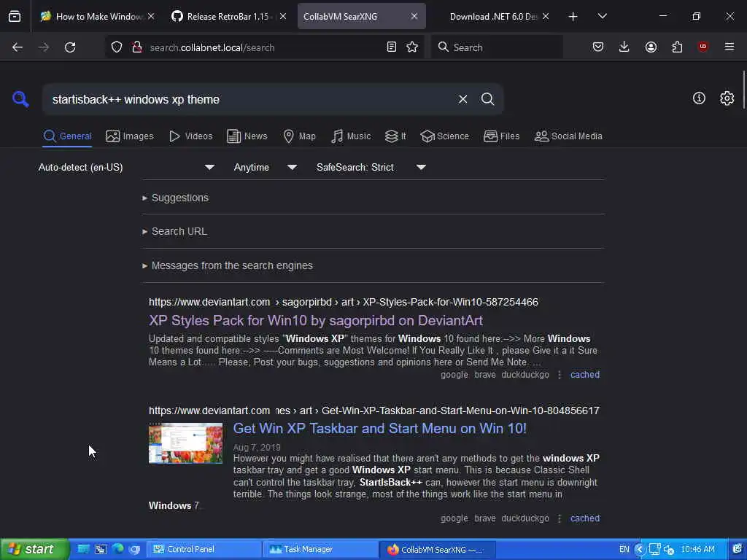Submit search with magnifier button

pyautogui.click(x=487, y=99)
